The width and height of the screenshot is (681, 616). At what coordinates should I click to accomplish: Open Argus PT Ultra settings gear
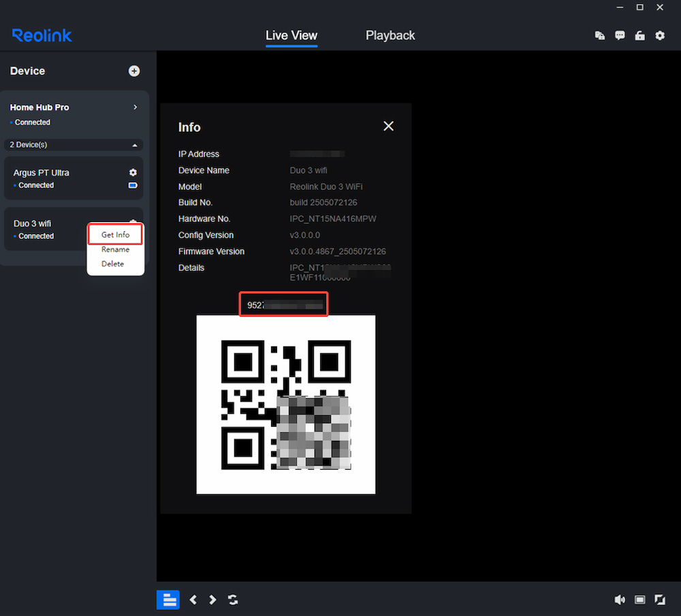(133, 172)
